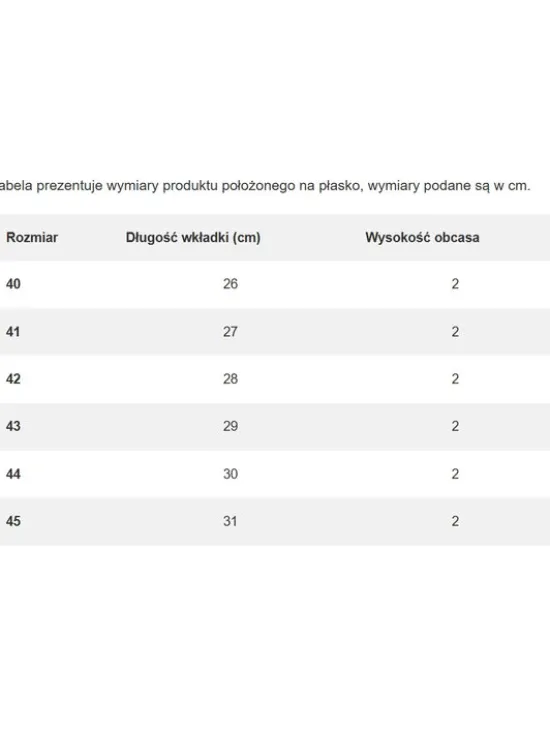Click the Wysokość obcasa column header
The image size is (550, 733).
(x=422, y=237)
